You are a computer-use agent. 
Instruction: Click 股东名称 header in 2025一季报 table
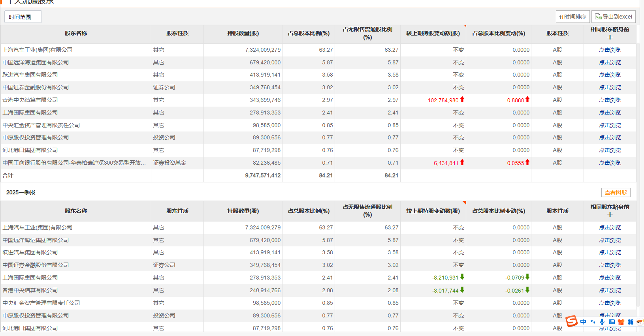(76, 211)
